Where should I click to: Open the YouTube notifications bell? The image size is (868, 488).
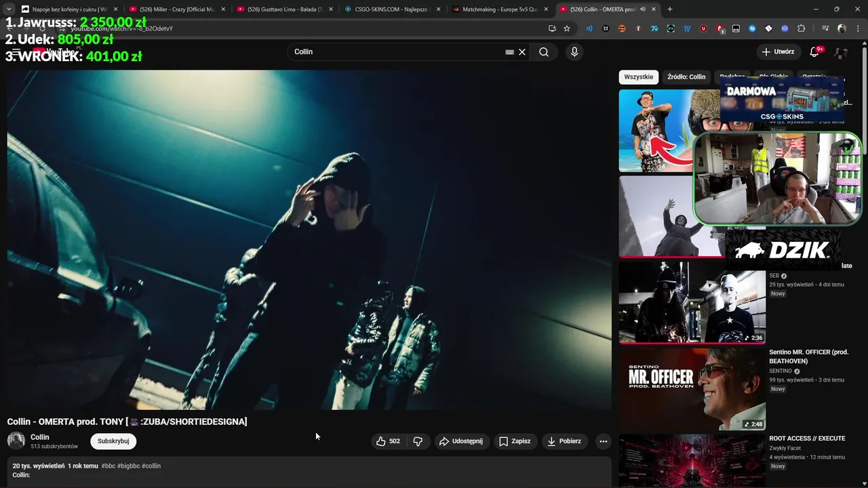point(814,52)
